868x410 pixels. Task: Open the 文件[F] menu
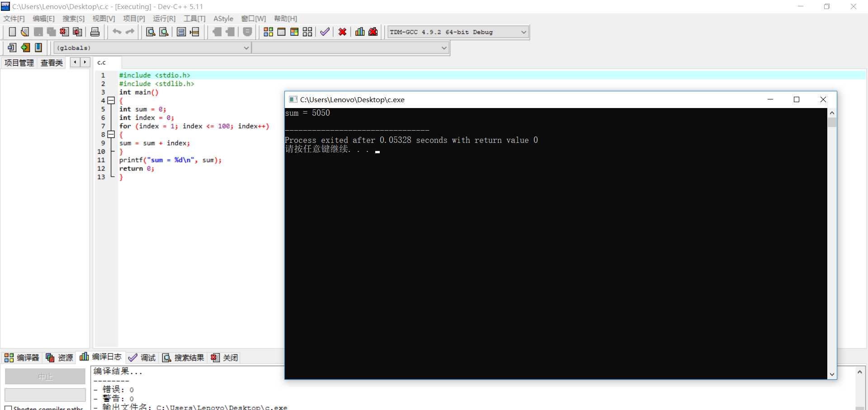click(14, 19)
